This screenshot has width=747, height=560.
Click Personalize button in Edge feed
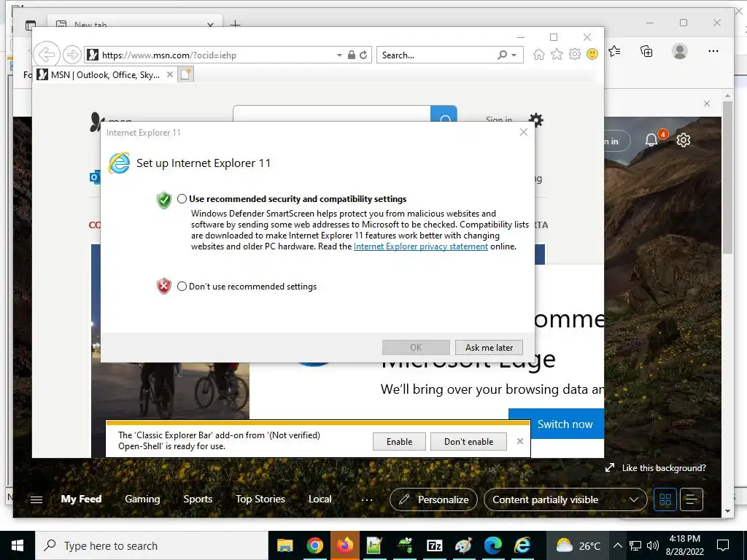click(x=433, y=499)
